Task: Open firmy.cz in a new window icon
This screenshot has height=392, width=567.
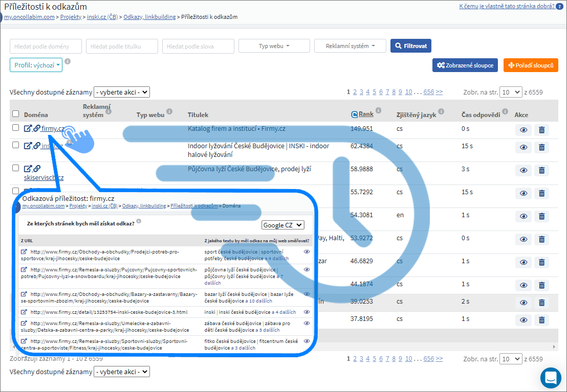Action: coord(28,128)
